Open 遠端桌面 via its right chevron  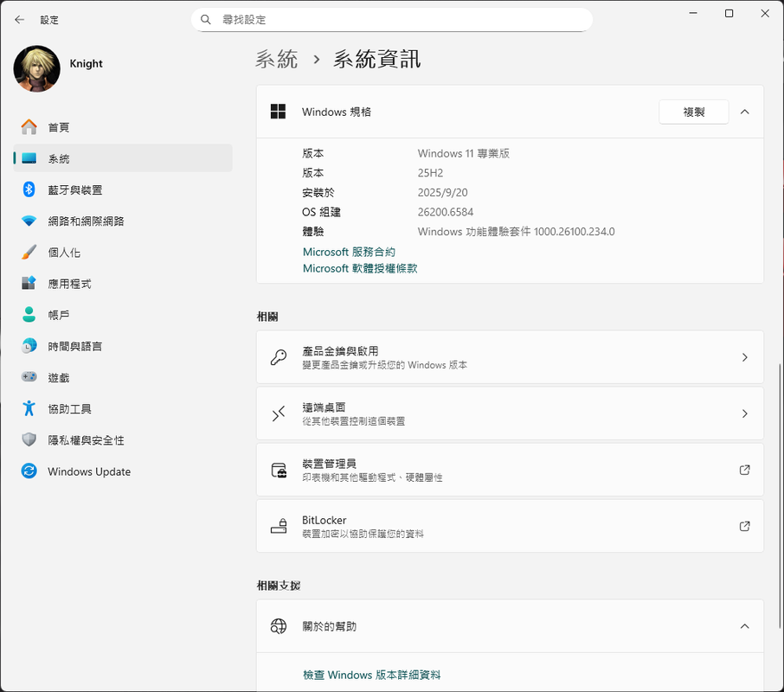coord(744,413)
